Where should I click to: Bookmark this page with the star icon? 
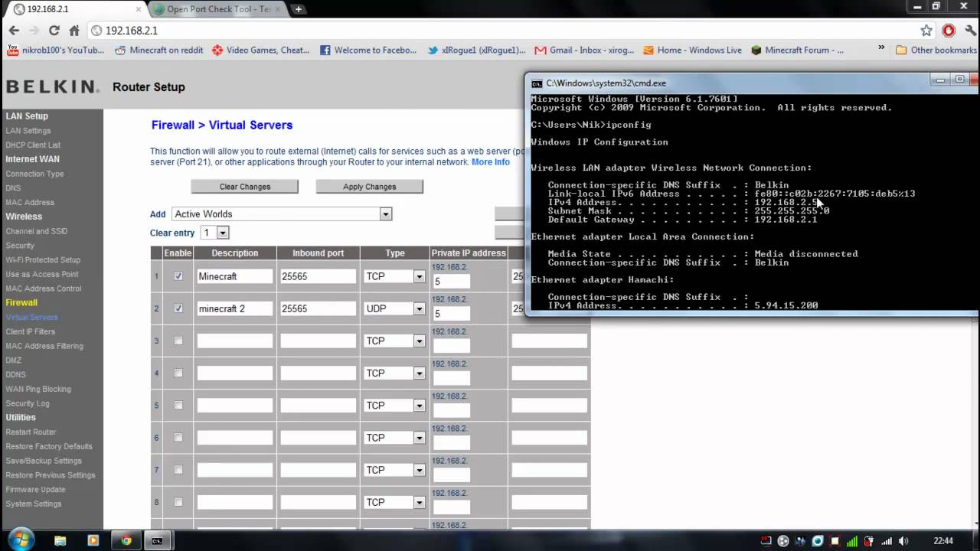click(926, 31)
